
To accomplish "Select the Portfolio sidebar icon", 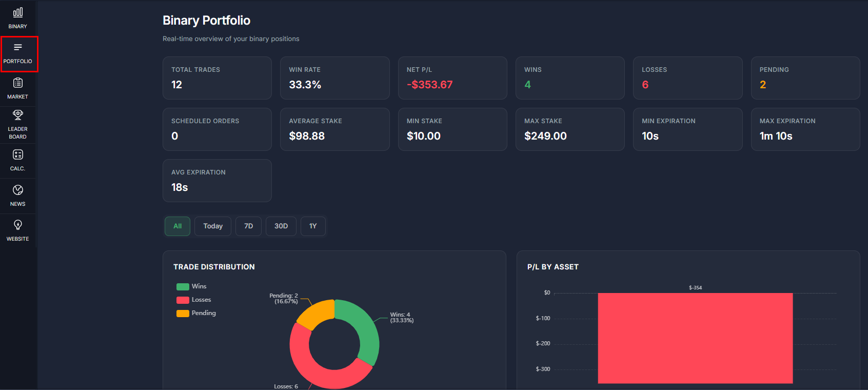I will [18, 48].
